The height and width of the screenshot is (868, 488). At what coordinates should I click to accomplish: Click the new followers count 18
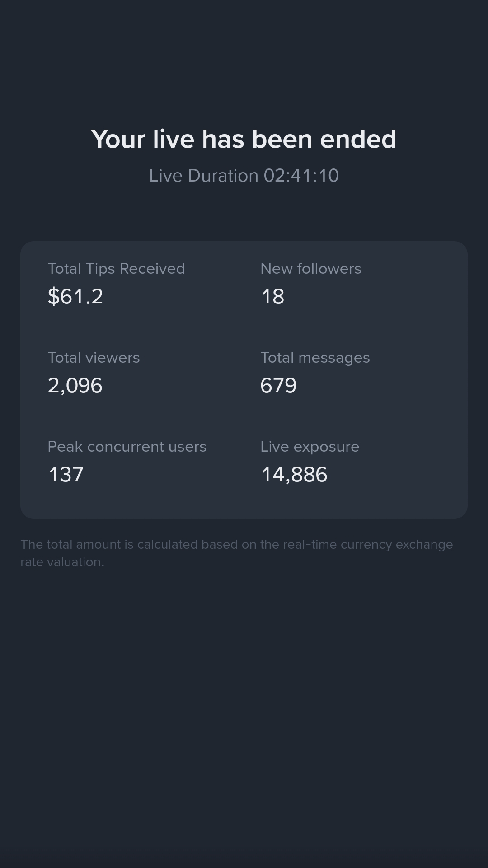273,297
